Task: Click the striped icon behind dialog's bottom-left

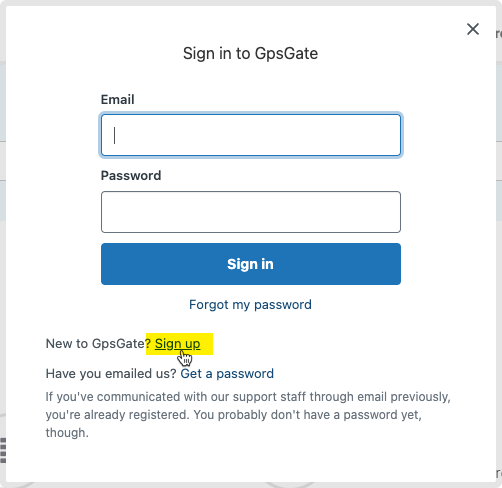Action: 3,450
